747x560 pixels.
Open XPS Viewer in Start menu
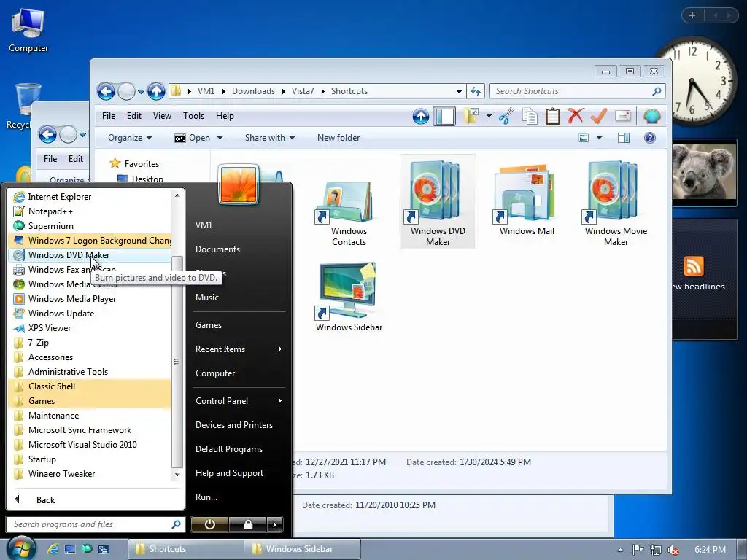click(90, 328)
